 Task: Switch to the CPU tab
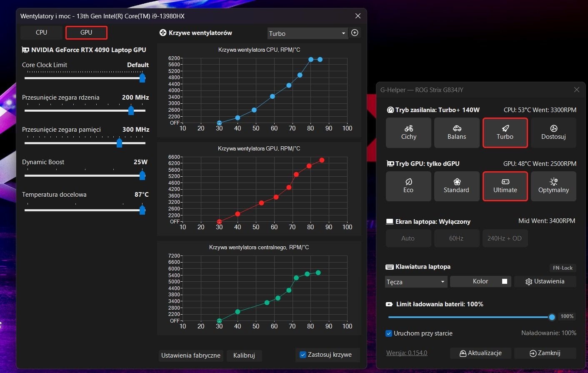[41, 33]
